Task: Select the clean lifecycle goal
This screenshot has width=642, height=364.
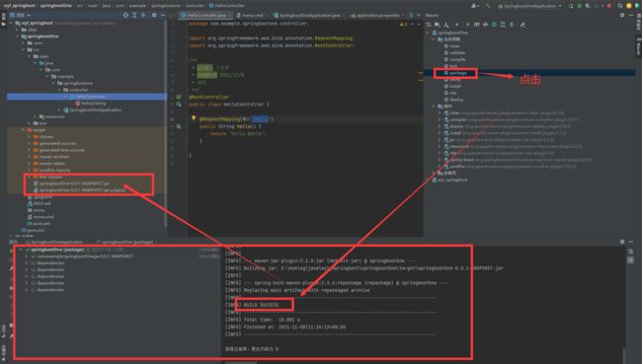Action: 455,46
